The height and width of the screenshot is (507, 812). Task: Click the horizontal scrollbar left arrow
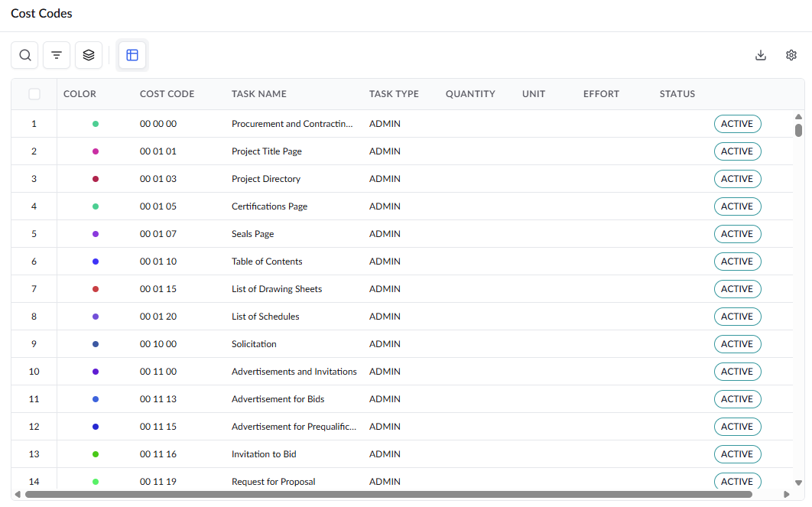(x=18, y=495)
